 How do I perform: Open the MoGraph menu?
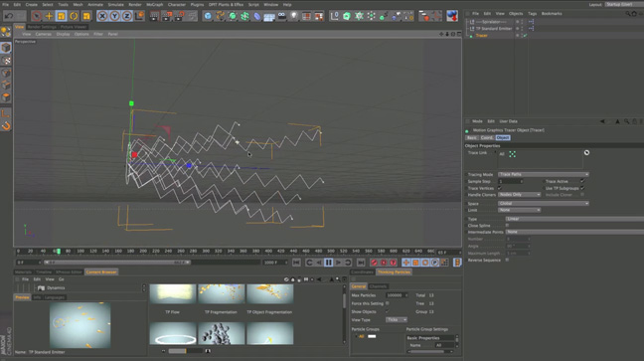pyautogui.click(x=154, y=5)
